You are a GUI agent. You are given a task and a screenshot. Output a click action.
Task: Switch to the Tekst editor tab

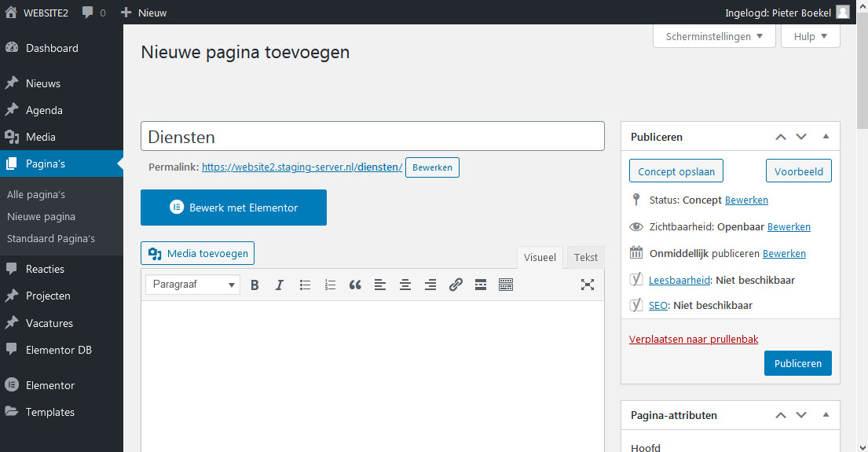(585, 257)
